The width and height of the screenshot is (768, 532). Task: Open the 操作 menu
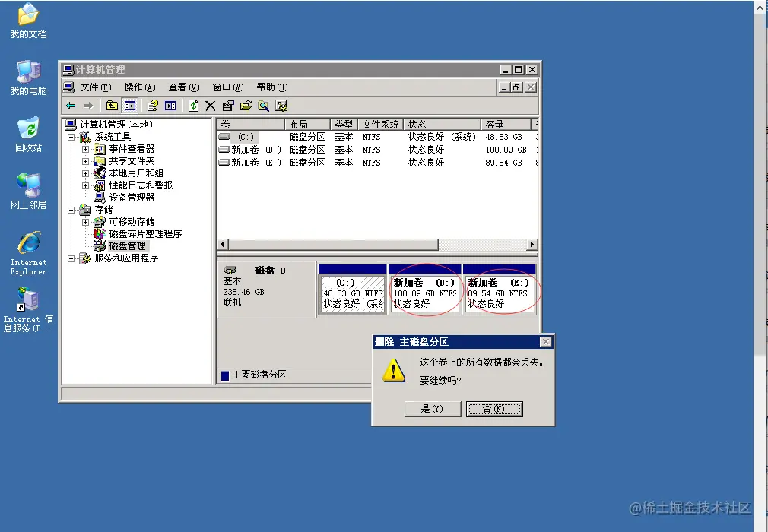[138, 87]
